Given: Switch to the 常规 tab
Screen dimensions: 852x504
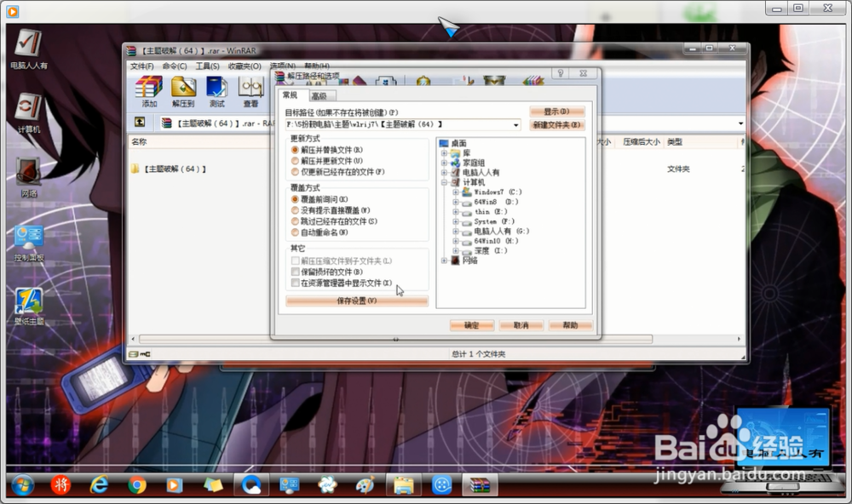Looking at the screenshot, I should 291,95.
